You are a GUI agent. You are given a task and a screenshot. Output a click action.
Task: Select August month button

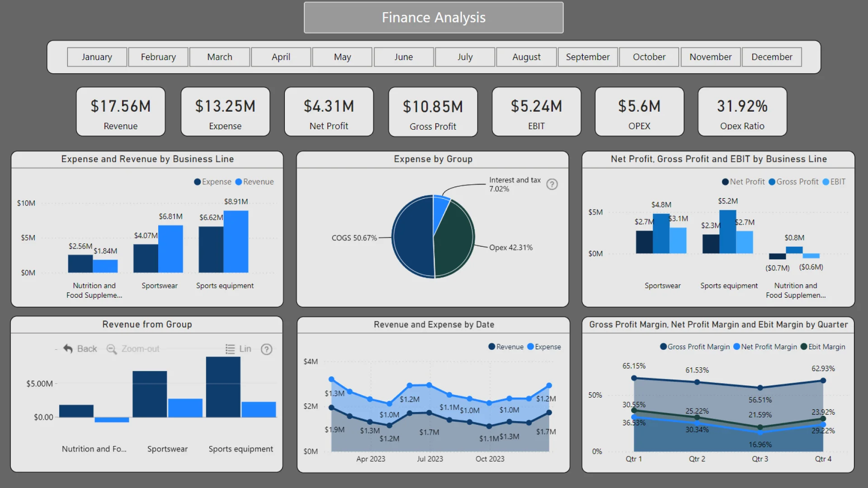(526, 57)
